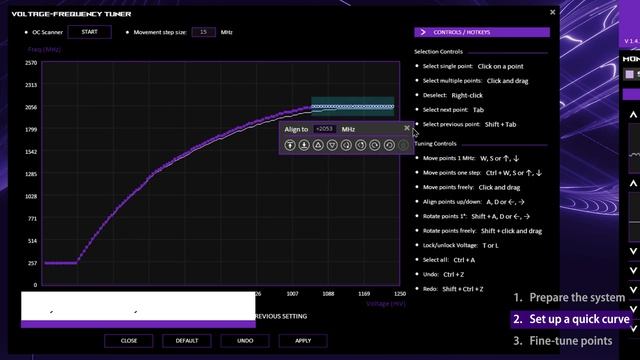Click the angle-brackets icon before the rotate icons
The width and height of the screenshot is (640, 360).
pos(360,145)
